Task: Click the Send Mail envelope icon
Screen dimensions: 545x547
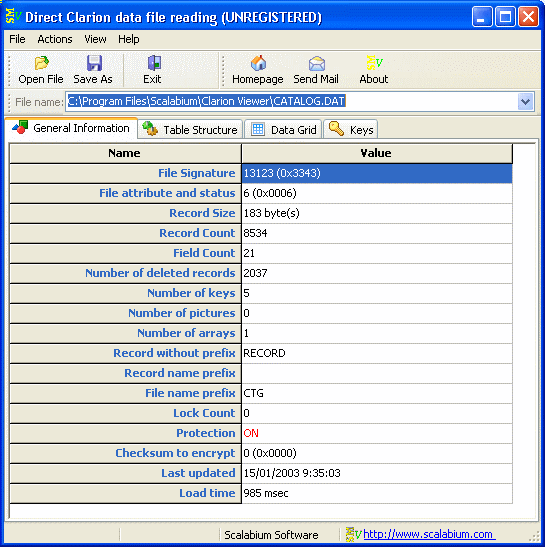Action: (317, 64)
